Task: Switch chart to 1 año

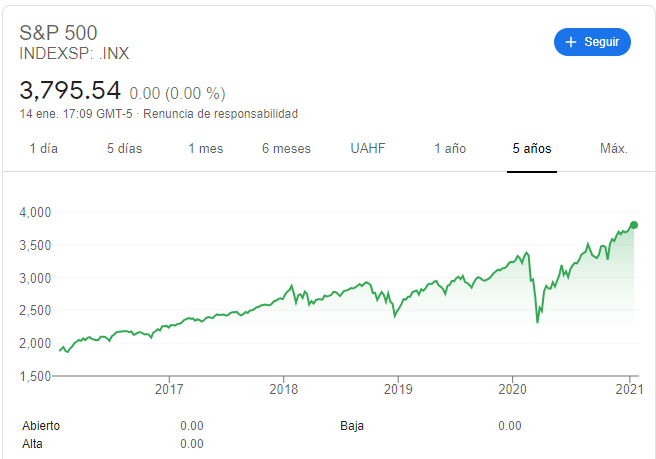Action: click(450, 149)
